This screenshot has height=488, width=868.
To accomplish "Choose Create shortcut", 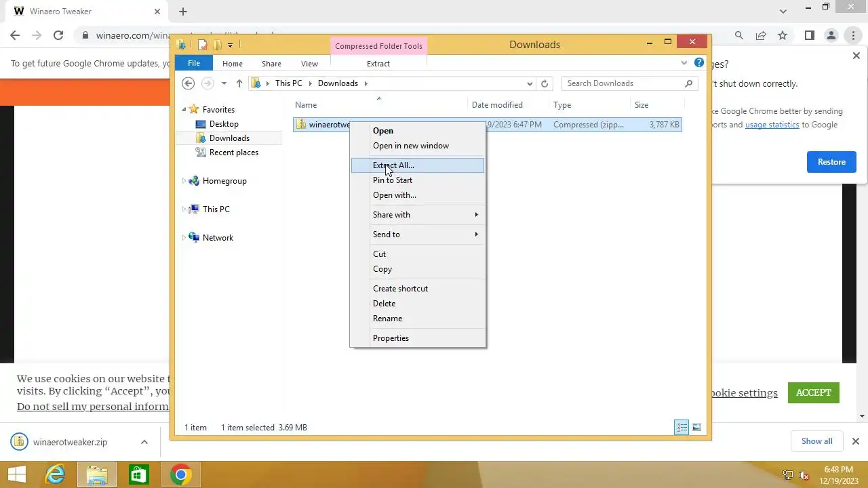I will (x=418, y=289).
